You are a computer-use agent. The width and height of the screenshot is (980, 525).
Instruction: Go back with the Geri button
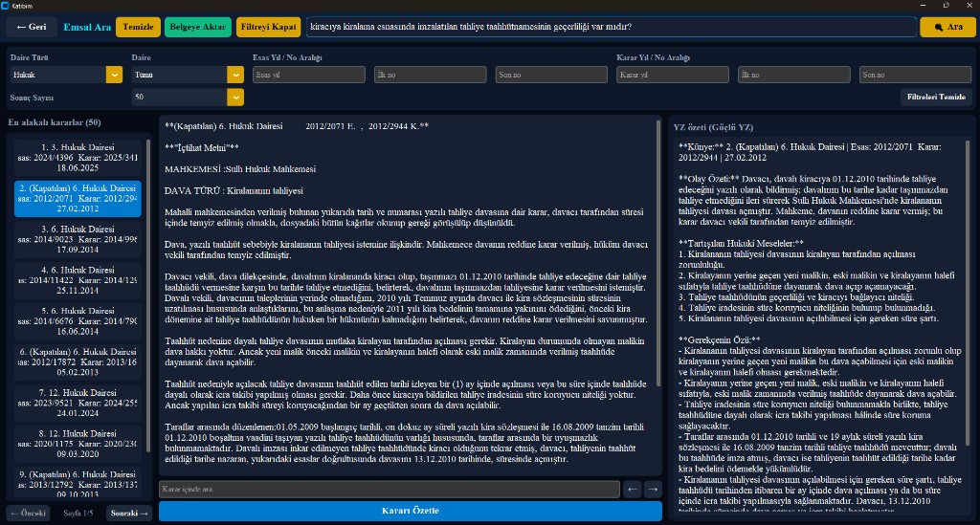point(32,27)
